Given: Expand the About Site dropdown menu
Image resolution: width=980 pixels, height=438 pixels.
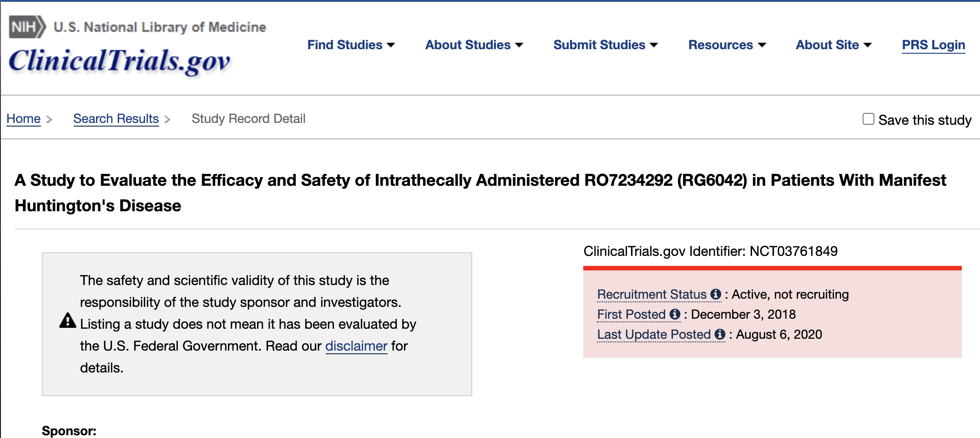Looking at the screenshot, I should tap(834, 45).
